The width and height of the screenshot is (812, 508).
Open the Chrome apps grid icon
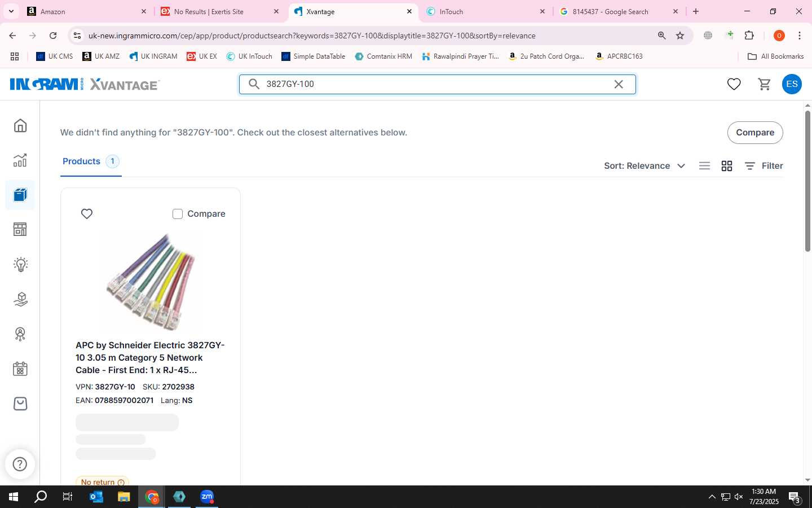click(15, 56)
